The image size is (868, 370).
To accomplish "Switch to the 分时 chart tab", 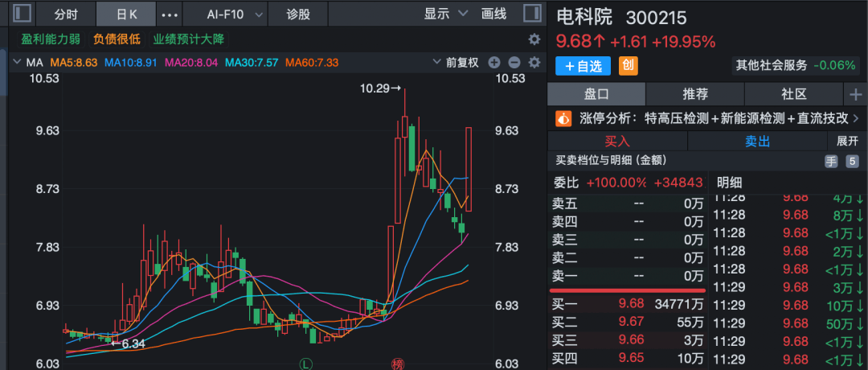I will point(66,14).
